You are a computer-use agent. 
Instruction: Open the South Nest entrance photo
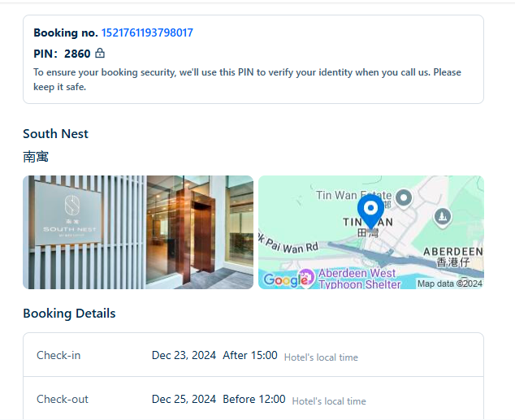[138, 232]
